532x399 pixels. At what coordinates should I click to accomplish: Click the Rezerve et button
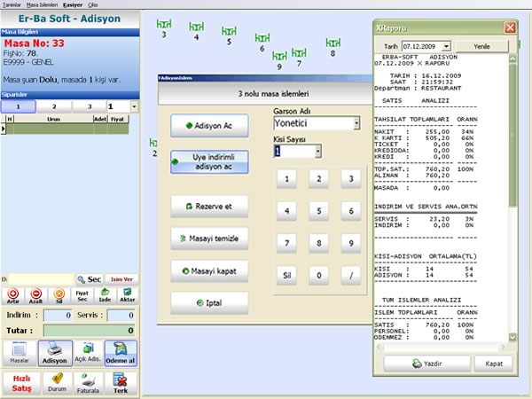tap(209, 207)
